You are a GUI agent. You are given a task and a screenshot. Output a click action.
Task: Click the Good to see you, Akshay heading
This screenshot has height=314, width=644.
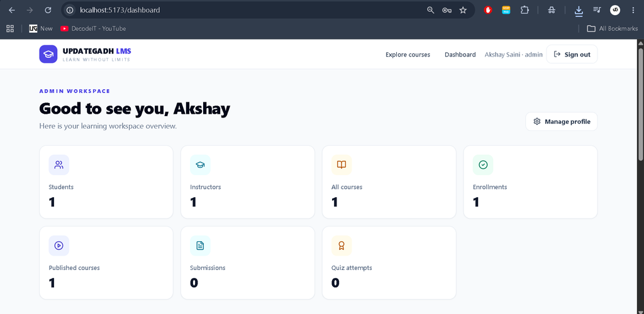(x=135, y=109)
